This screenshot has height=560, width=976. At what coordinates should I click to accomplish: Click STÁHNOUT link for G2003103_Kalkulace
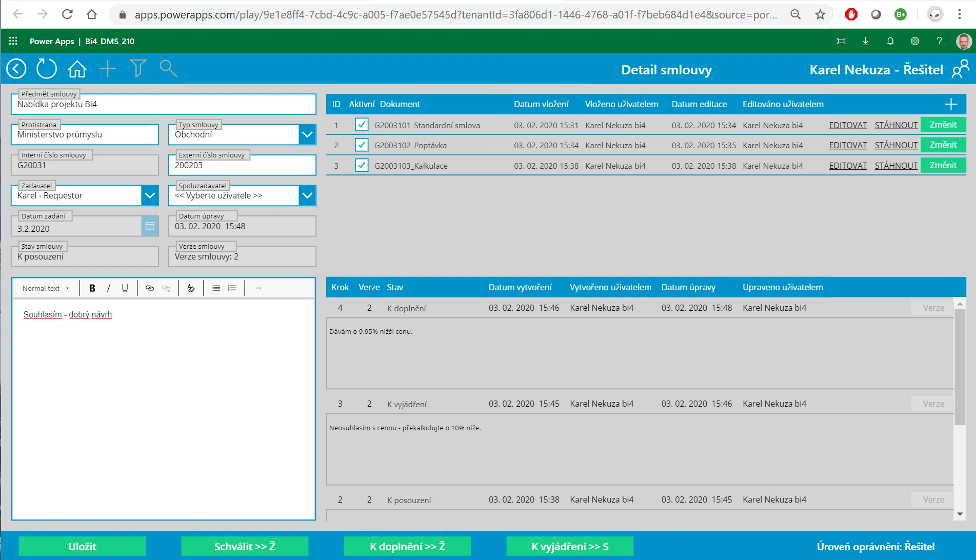click(896, 166)
